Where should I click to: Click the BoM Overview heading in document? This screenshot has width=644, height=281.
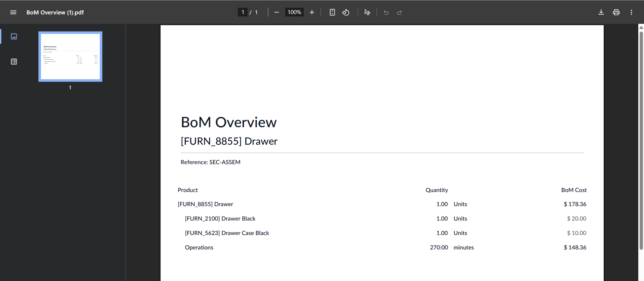coord(228,122)
